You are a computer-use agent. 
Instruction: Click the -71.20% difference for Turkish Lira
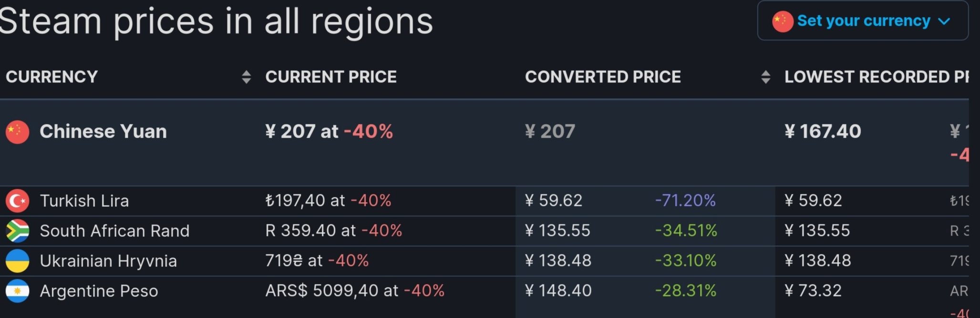tap(685, 200)
